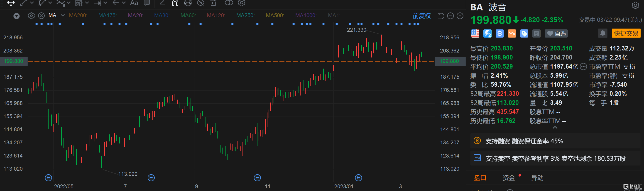Expand rectangle region tool options arrow

pyautogui.click(x=87, y=3)
